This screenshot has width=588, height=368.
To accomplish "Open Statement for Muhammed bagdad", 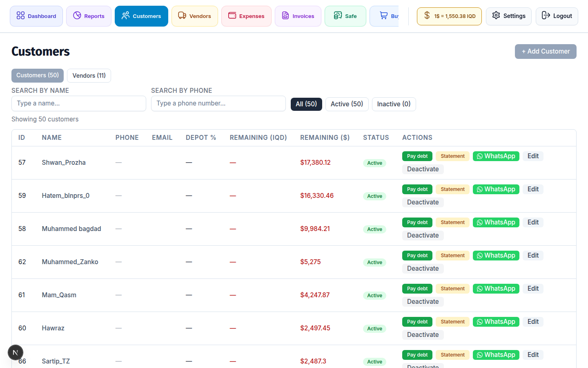I will 452,222.
